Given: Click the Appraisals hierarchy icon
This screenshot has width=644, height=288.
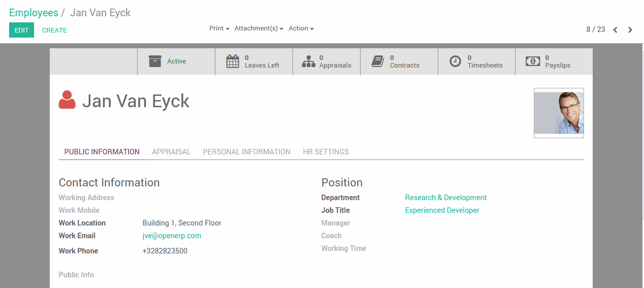Looking at the screenshot, I should 309,61.
